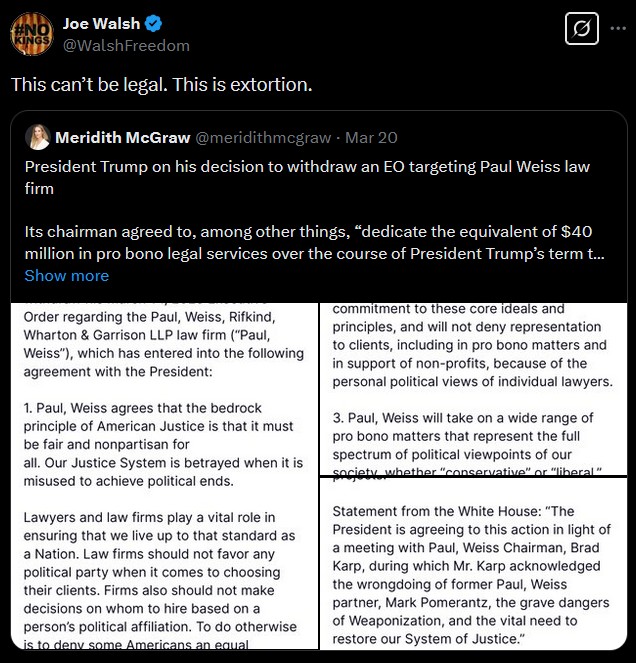Open the top-right image about core ideals
This screenshot has height=663, width=636.
[x=473, y=389]
